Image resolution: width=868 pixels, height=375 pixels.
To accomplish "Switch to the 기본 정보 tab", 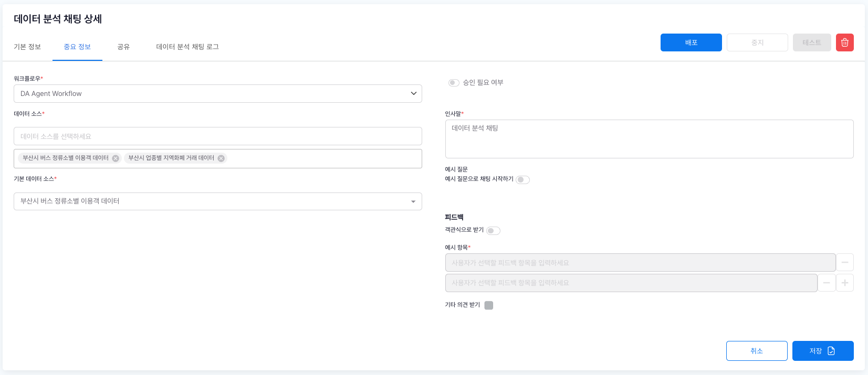I will click(27, 47).
